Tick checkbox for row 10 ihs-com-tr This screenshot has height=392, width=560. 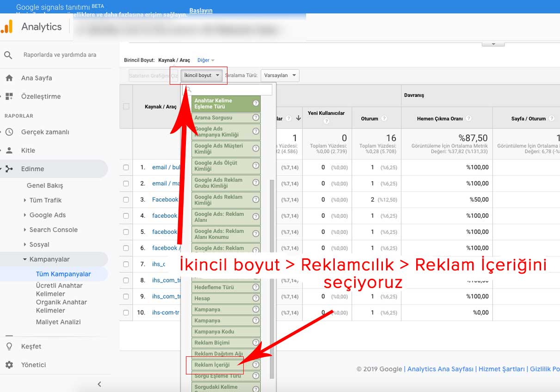click(126, 313)
